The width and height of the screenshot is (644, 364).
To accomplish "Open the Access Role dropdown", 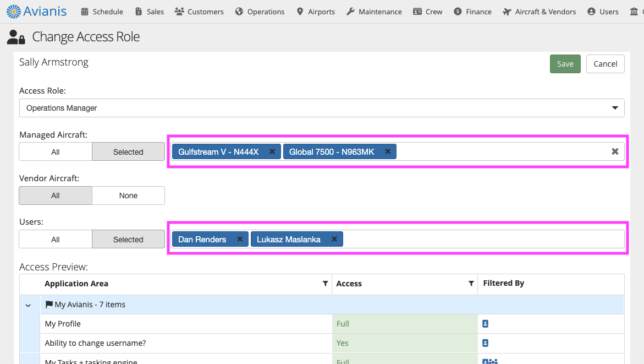I will (322, 108).
